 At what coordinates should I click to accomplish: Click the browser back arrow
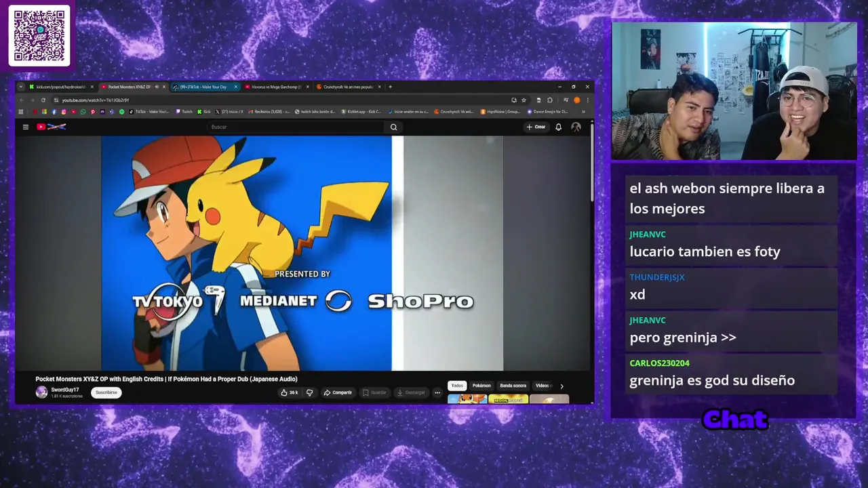(22, 100)
